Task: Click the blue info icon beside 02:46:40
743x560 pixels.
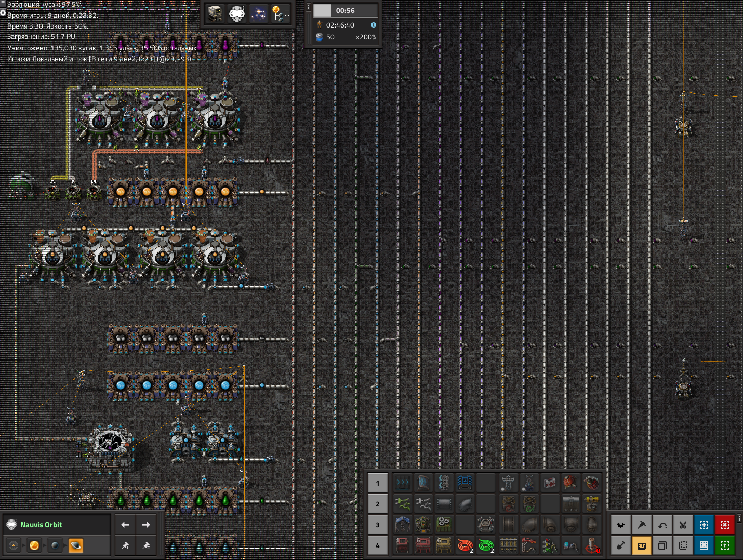Action: [373, 25]
